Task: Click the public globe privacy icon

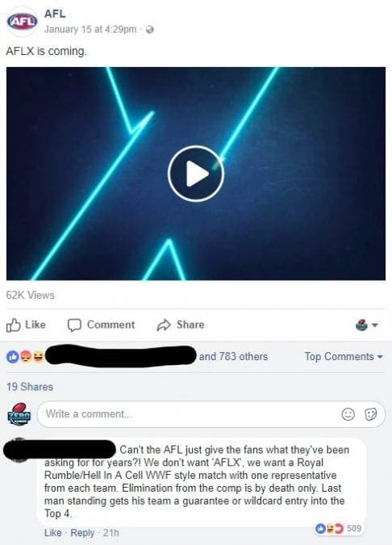Action: pyautogui.click(x=150, y=30)
